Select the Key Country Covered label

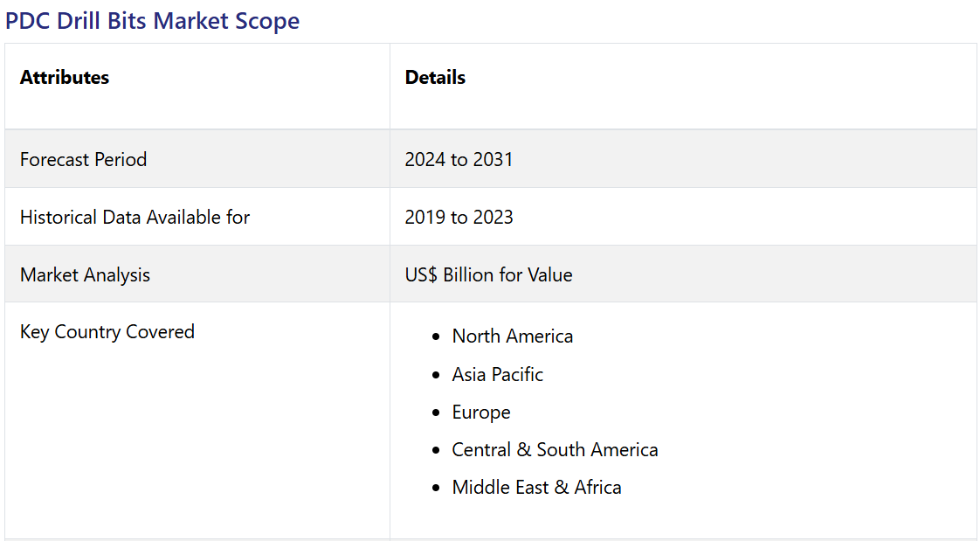click(x=107, y=332)
